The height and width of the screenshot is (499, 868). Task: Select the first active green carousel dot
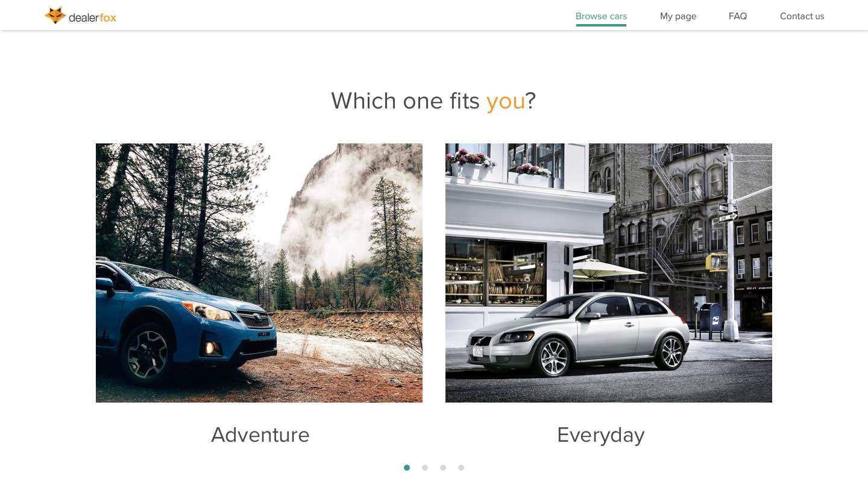(407, 468)
